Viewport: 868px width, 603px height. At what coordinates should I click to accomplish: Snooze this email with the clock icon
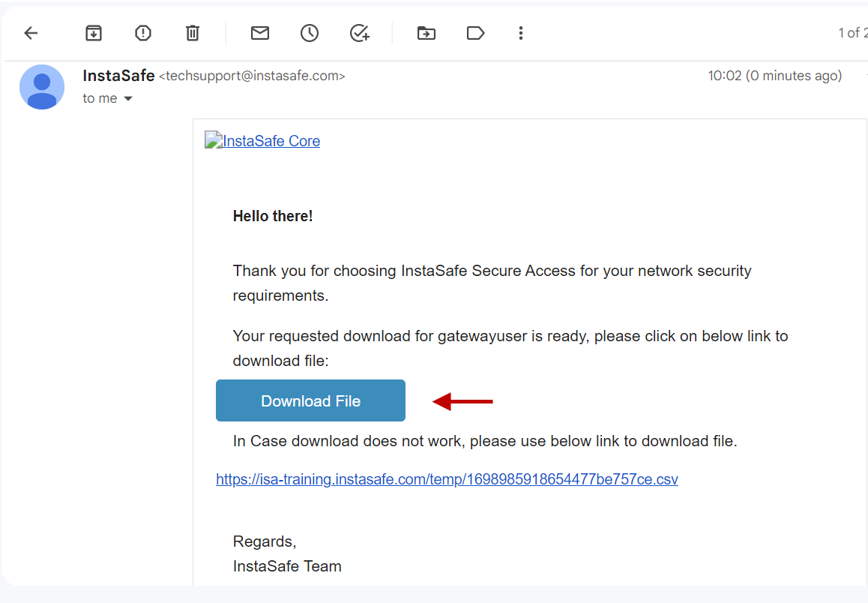pos(310,33)
